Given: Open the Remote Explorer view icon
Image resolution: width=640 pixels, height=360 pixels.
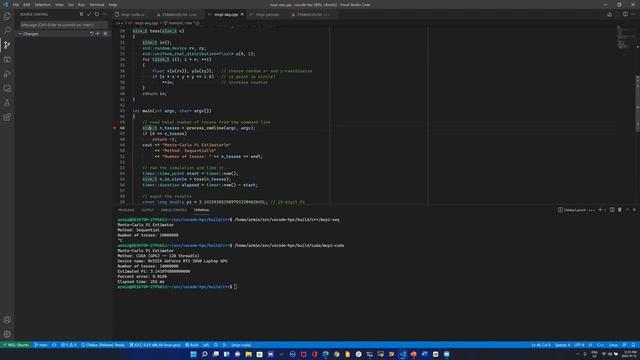Looking at the screenshot, I should tap(7, 89).
